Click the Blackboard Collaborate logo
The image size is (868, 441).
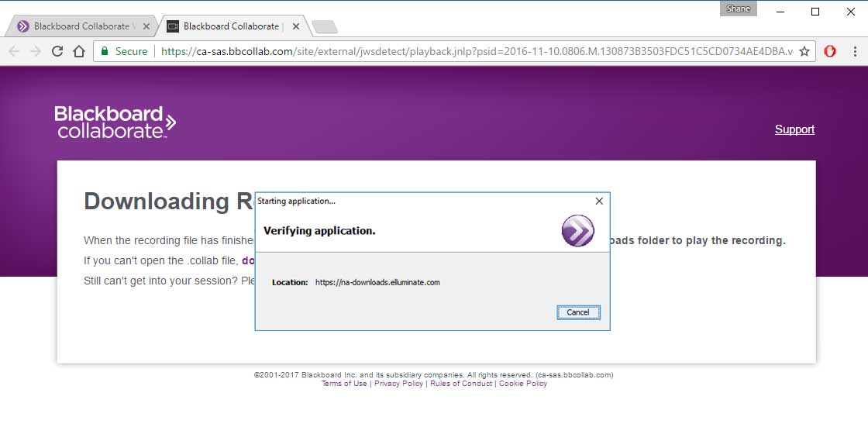(115, 122)
